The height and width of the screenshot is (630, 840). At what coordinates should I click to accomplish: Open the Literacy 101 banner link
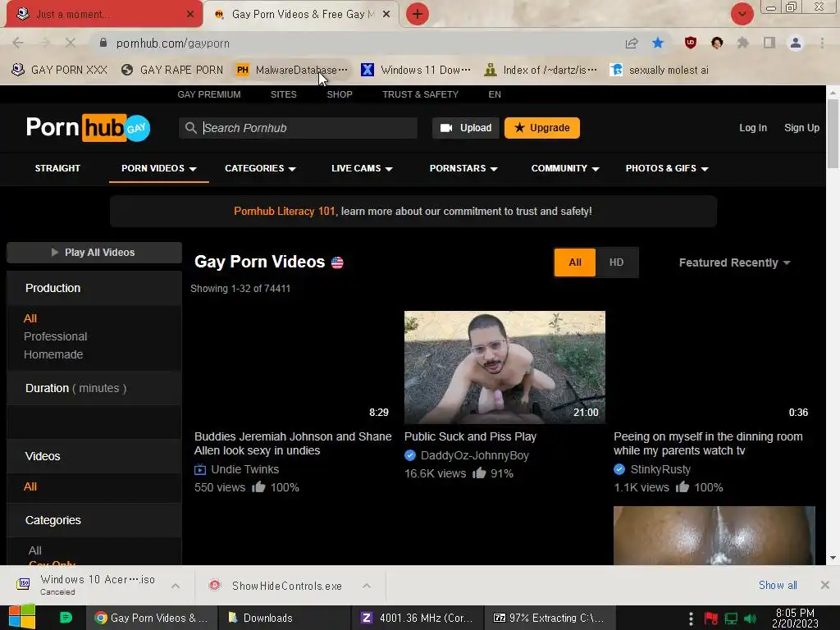(284, 211)
